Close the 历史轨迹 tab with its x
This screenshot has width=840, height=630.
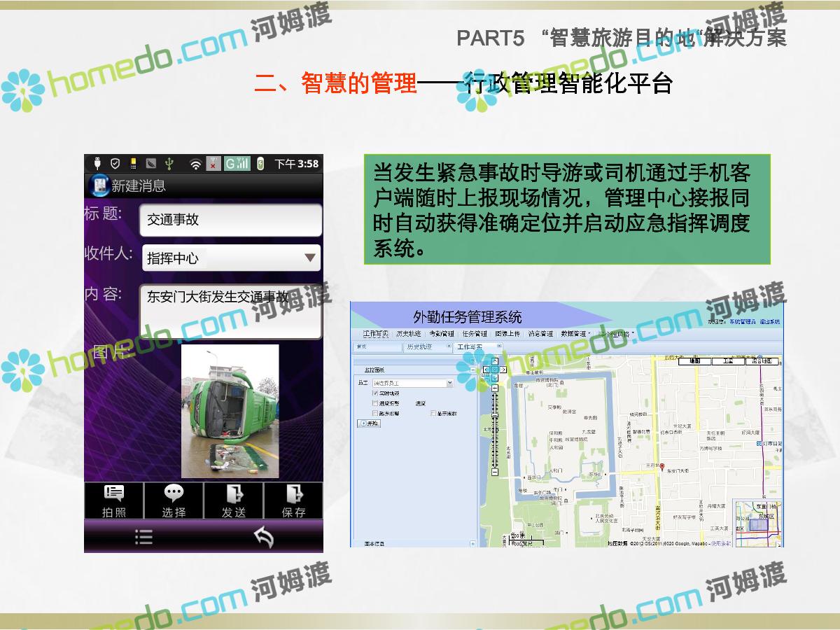point(449,345)
